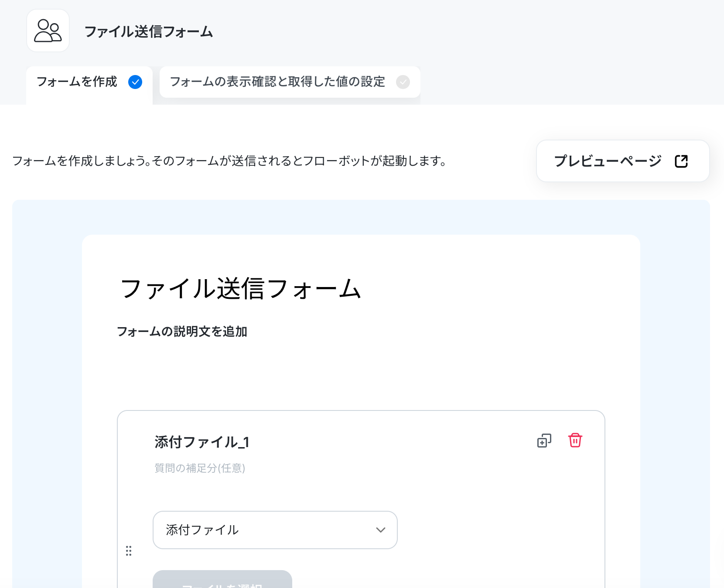Viewport: 724px width, 588px height.
Task: Open the フォームの表示確認と取得した値の設定 tab
Action: (x=290, y=82)
